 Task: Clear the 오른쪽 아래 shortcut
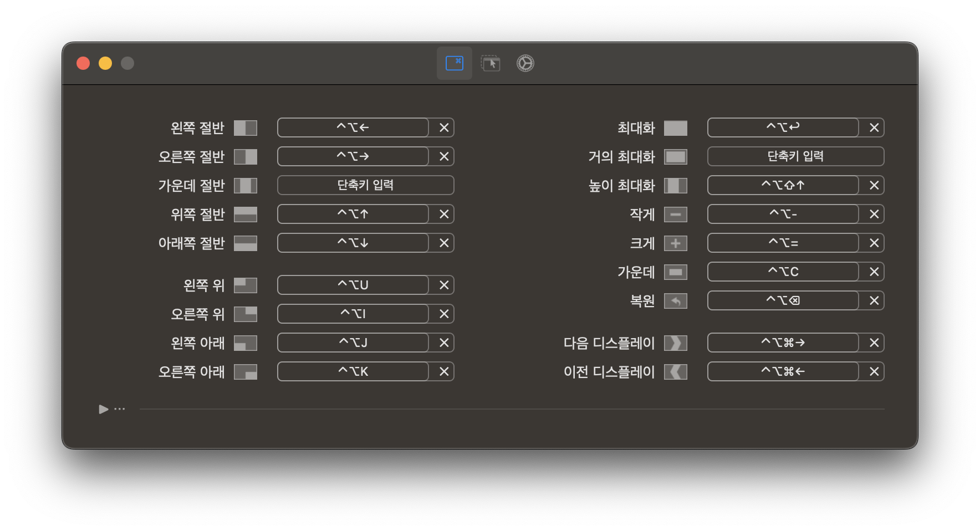point(444,371)
